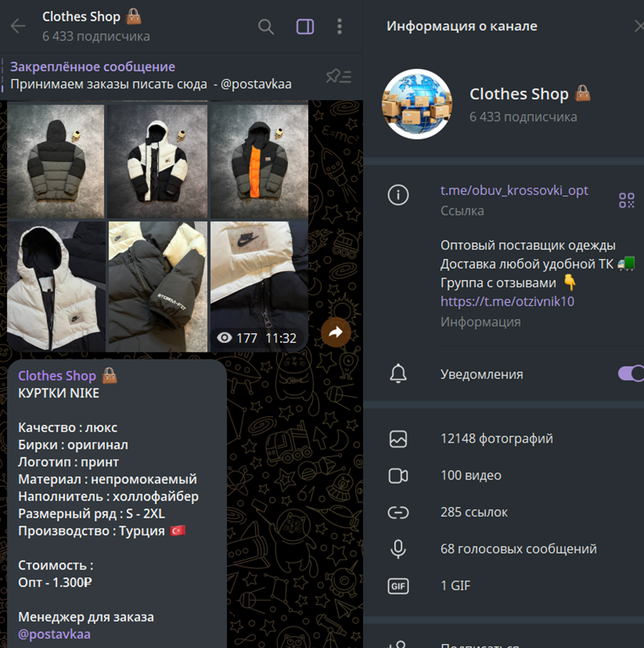Click Оптовый поставщик одежды description text
Image resolution: width=644 pixels, height=648 pixels.
point(528,245)
